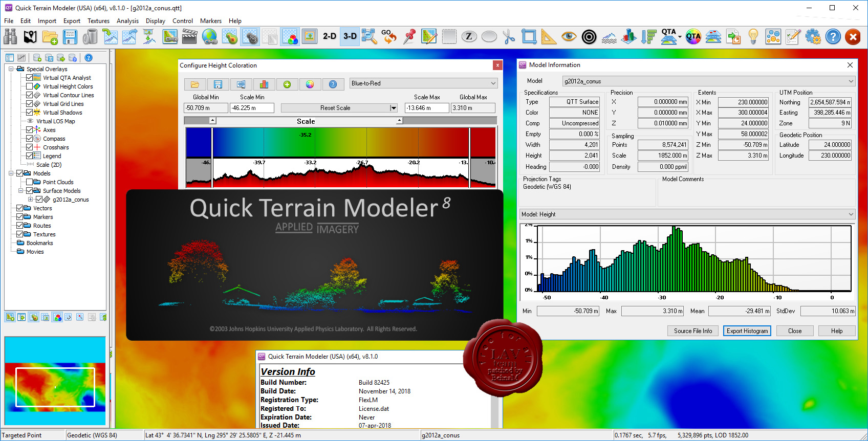Viewport: 868px width, 441px height.
Task: Click the red X exit toolbar icon
Action: coord(853,36)
